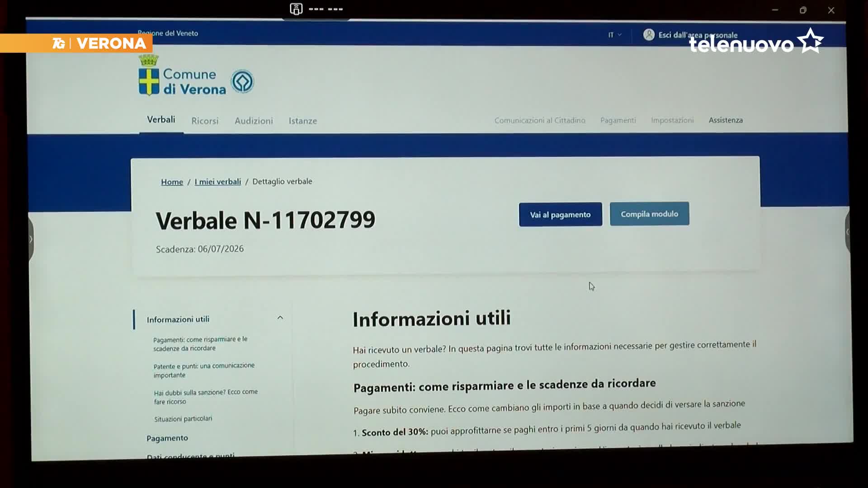Restore down the window
This screenshot has height=488, width=868.
point(803,10)
